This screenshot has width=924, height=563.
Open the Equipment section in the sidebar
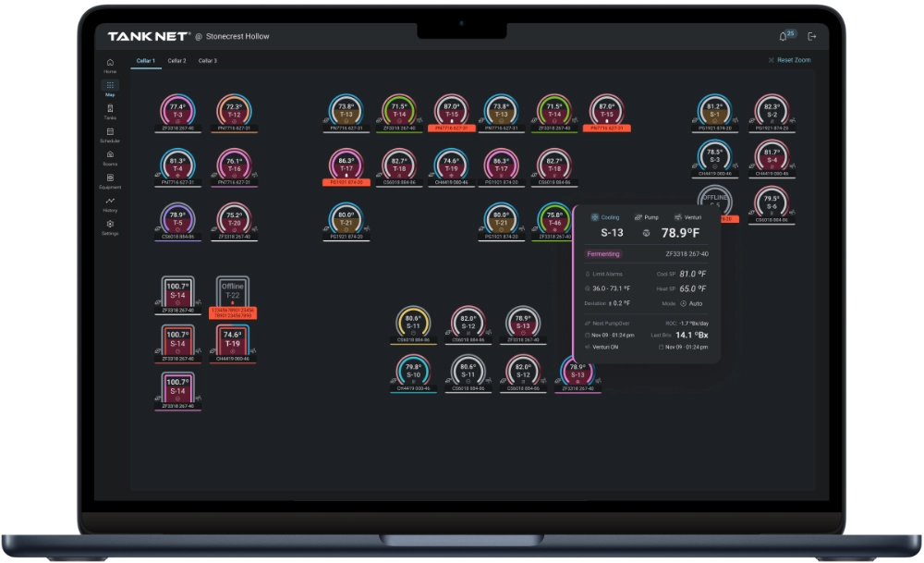tap(111, 177)
